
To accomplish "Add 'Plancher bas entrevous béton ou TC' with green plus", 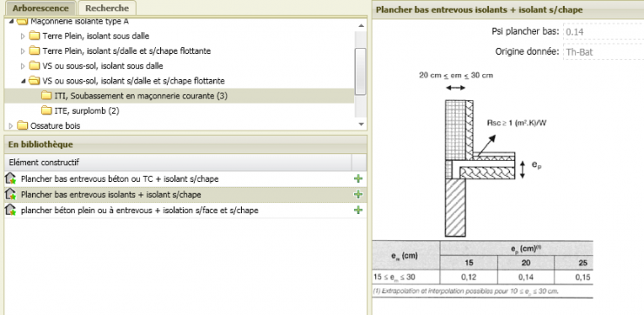I will click(359, 178).
